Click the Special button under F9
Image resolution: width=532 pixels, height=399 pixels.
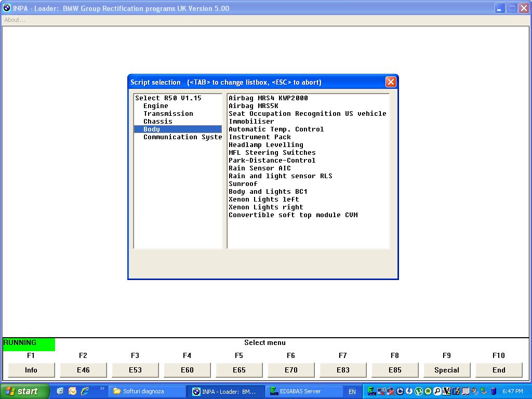[446, 370]
